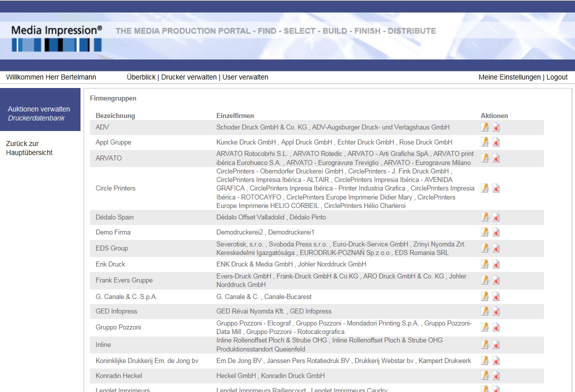Open User verwalten page
The height and width of the screenshot is (392, 575).
245,77
